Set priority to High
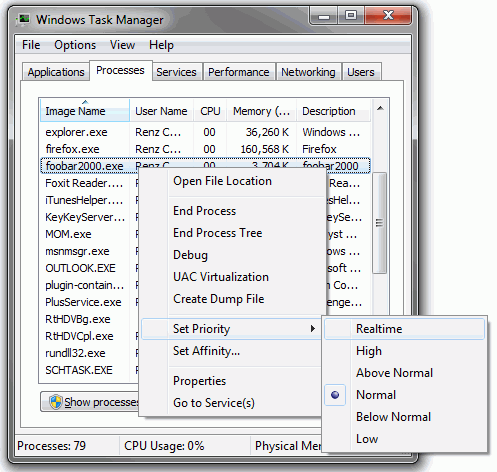The width and height of the screenshot is (497, 472). [404, 351]
